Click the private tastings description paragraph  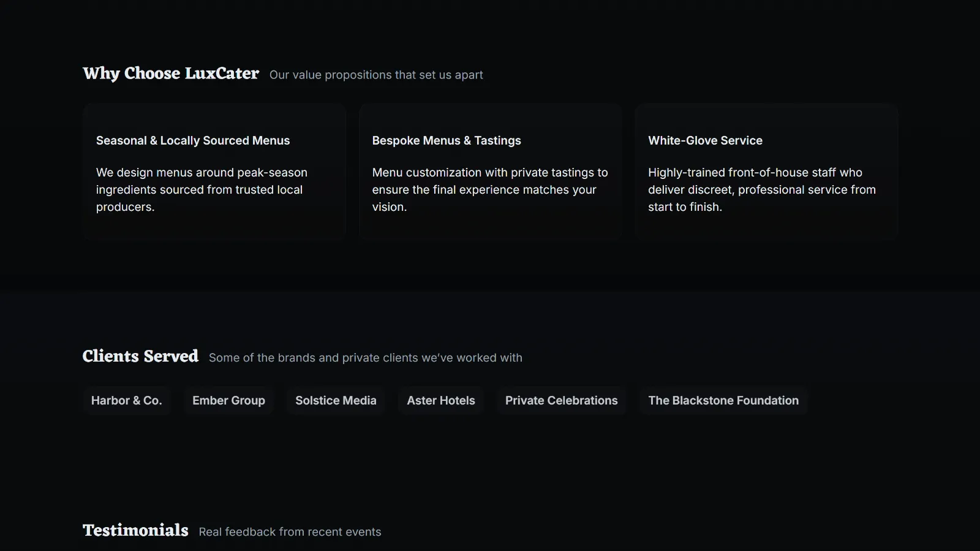point(489,189)
